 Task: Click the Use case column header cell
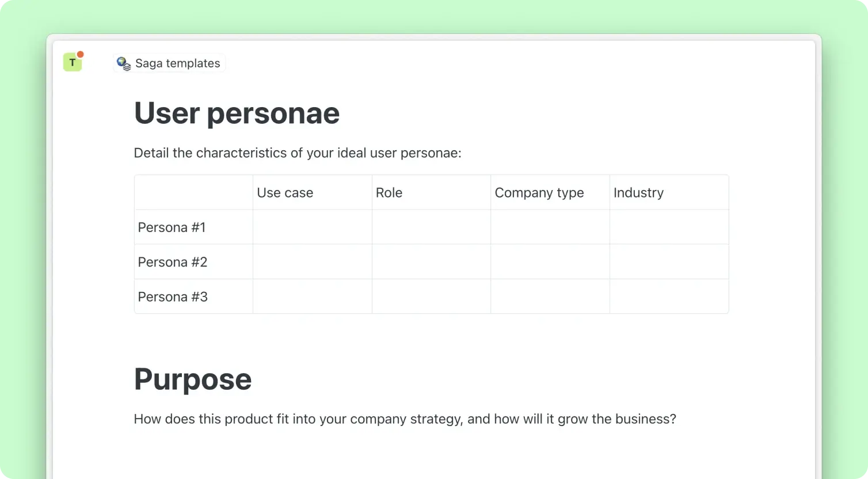(x=312, y=193)
